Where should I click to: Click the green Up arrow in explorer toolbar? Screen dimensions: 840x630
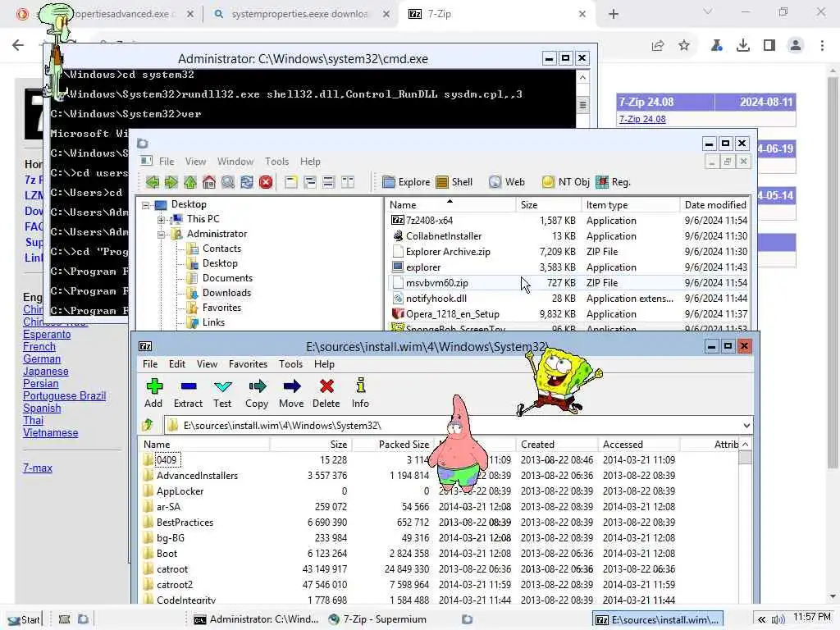click(190, 182)
